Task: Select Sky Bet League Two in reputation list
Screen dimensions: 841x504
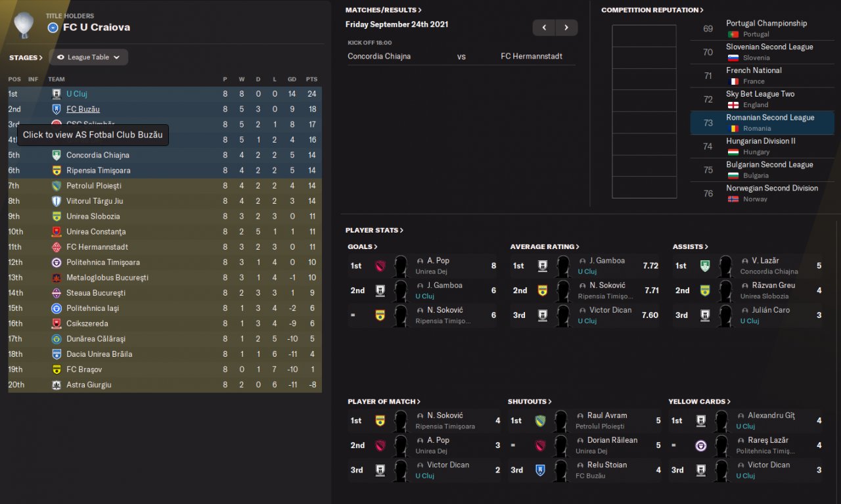Action: click(x=762, y=99)
